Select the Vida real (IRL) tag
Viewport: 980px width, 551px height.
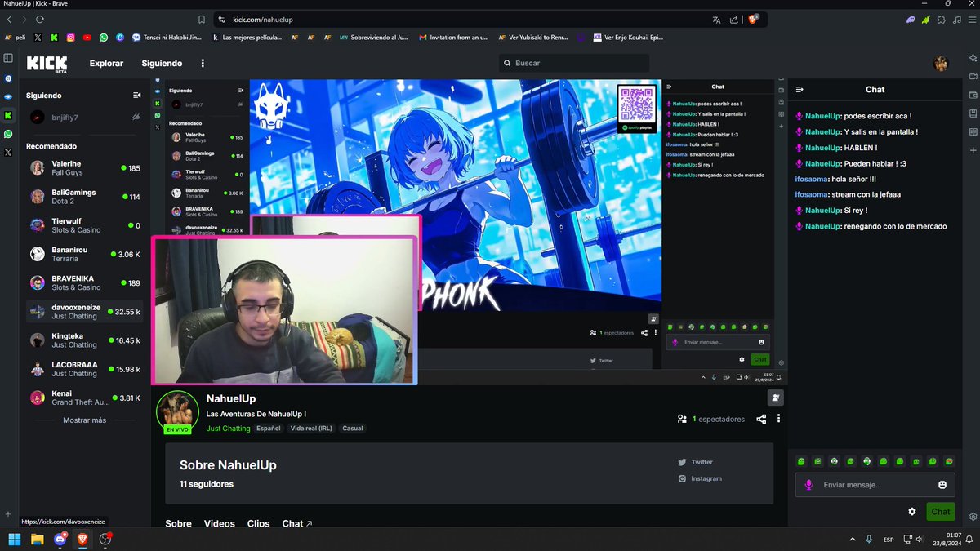coord(311,429)
